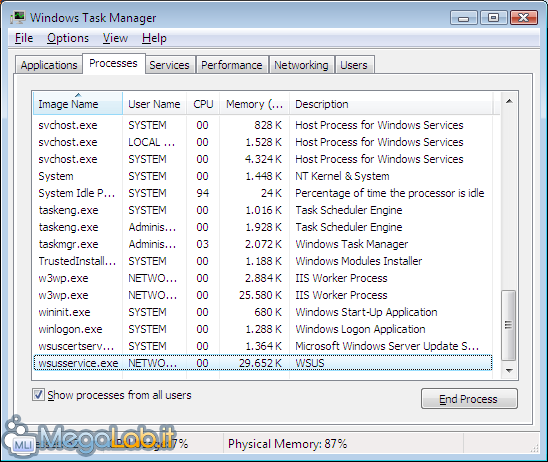Select the winlogon.exe process row
This screenshot has height=462, width=548.
click(x=263, y=329)
